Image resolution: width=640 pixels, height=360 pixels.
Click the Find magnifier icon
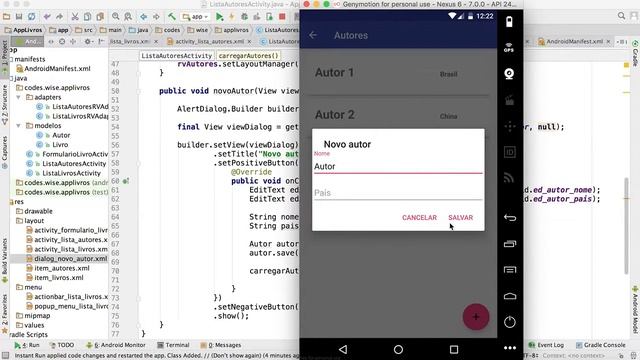pyautogui.click(x=116, y=17)
